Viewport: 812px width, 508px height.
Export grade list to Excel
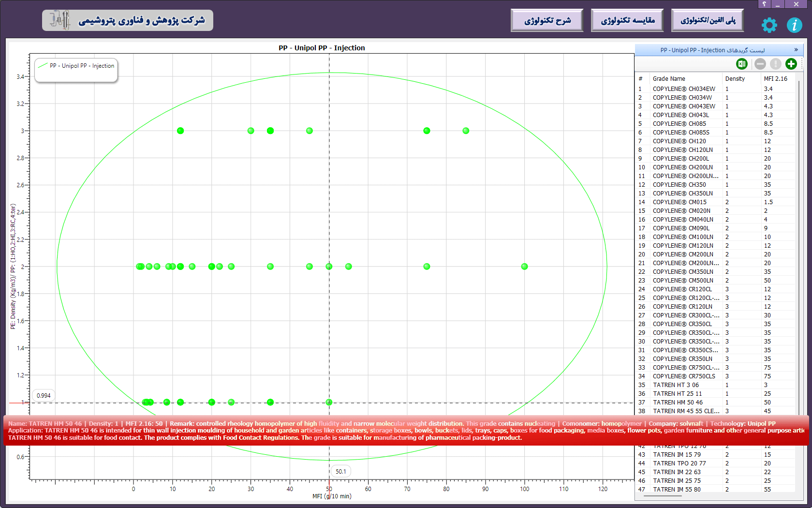[741, 64]
